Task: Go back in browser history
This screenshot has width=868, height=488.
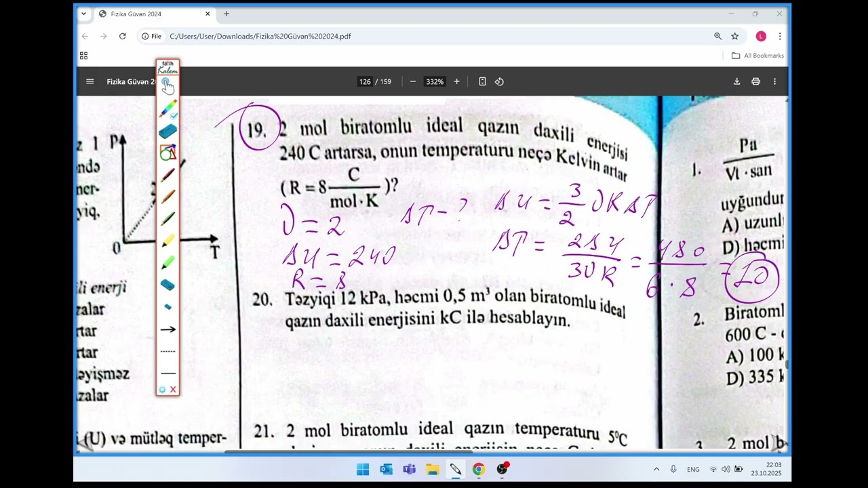Action: pos(85,36)
